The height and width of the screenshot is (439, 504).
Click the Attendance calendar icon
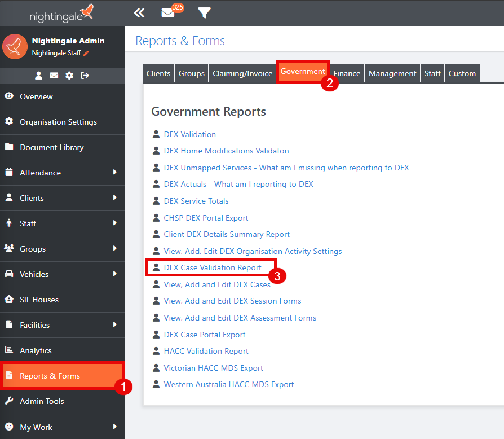(9, 172)
